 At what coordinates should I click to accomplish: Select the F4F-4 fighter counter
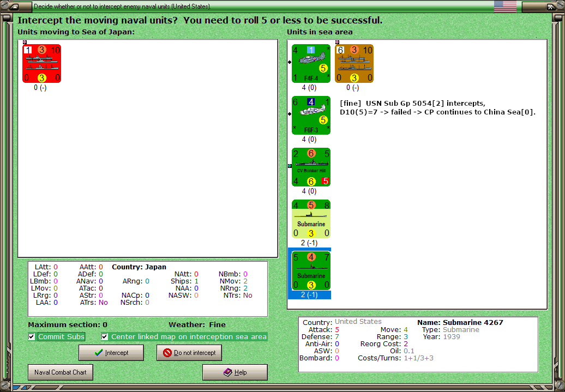(311, 64)
